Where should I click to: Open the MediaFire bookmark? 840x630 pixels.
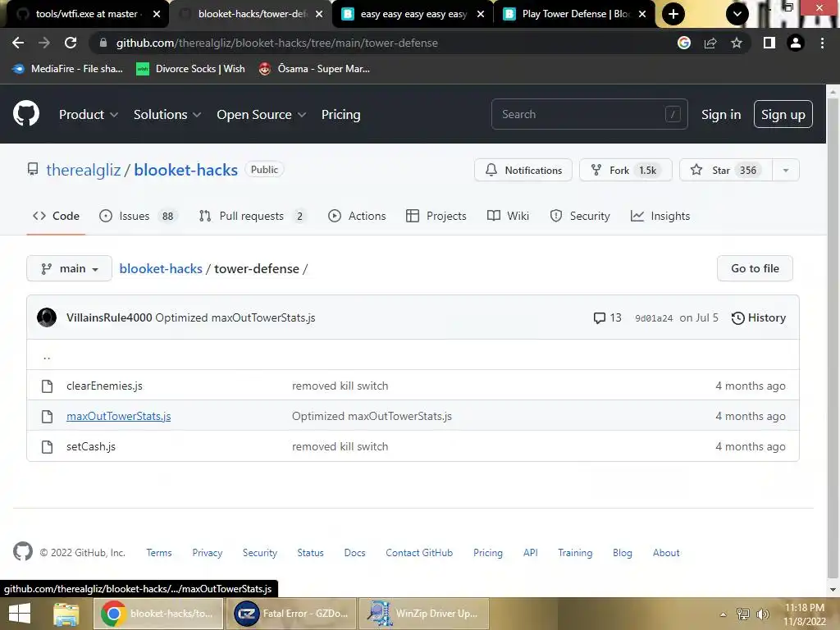tap(67, 69)
